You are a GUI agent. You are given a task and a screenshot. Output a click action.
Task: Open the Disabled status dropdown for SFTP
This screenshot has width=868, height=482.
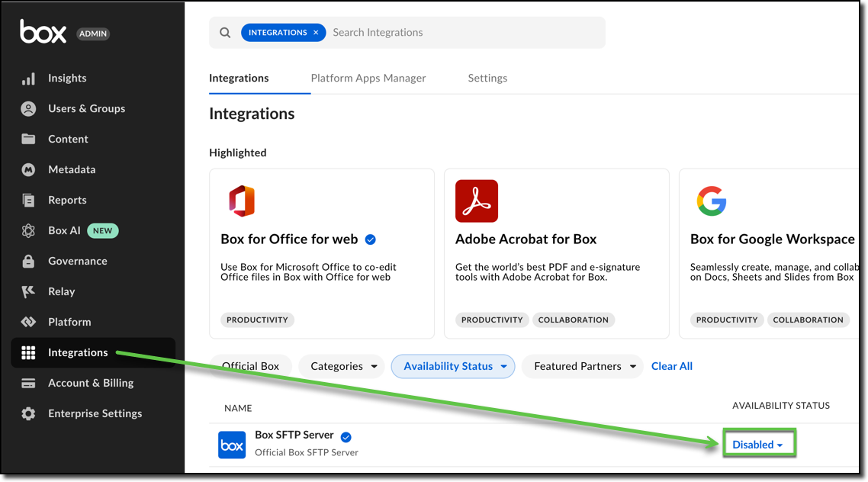point(757,445)
